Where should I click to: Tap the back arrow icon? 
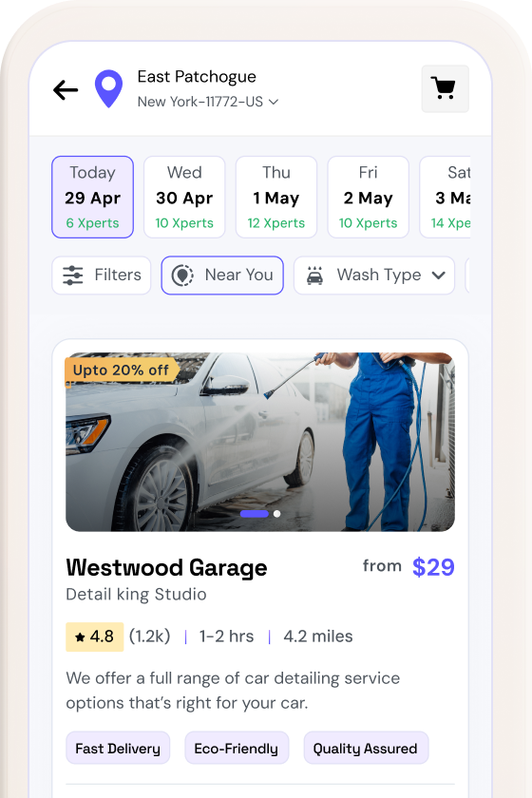(x=66, y=90)
